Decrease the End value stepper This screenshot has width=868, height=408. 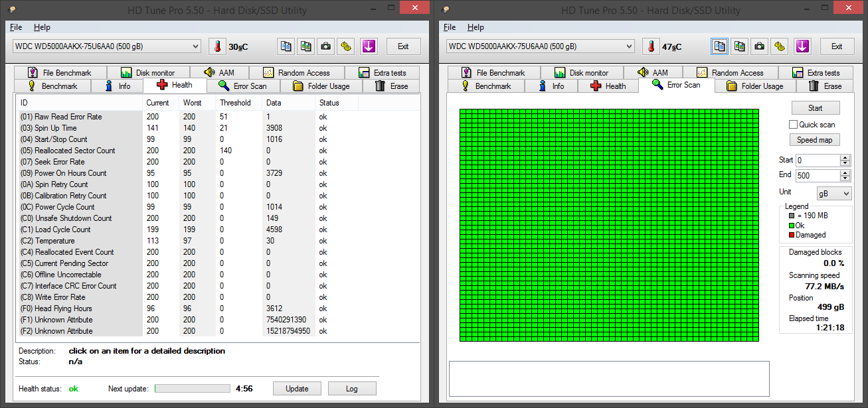pos(845,178)
